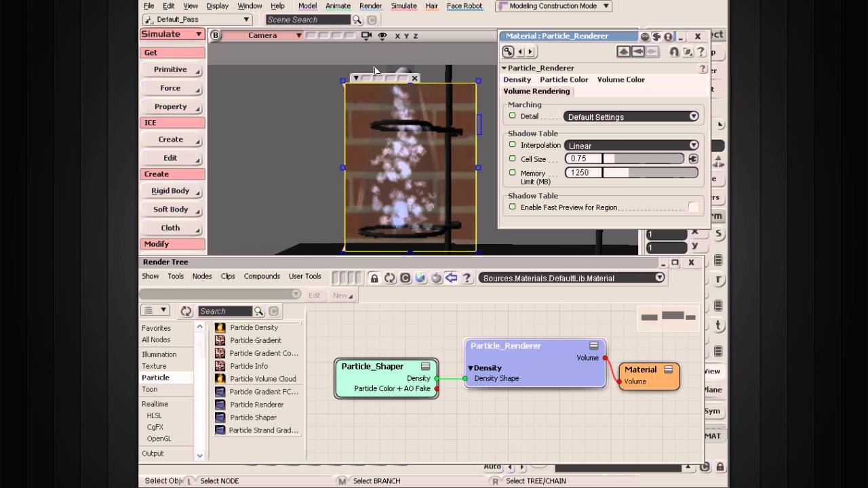The width and height of the screenshot is (868, 488).
Task: Adjust the Memory Limit slider
Action: [650, 173]
